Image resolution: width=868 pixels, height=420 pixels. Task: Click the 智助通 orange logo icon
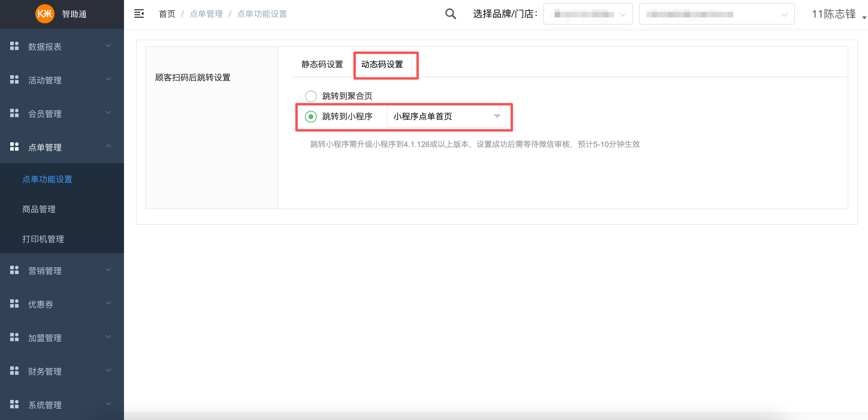tap(45, 14)
